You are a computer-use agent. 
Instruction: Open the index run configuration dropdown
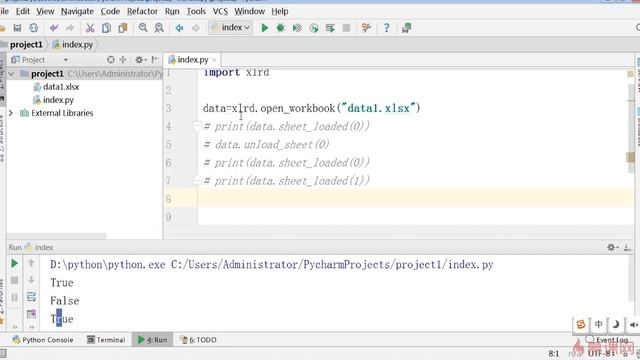coord(231,28)
